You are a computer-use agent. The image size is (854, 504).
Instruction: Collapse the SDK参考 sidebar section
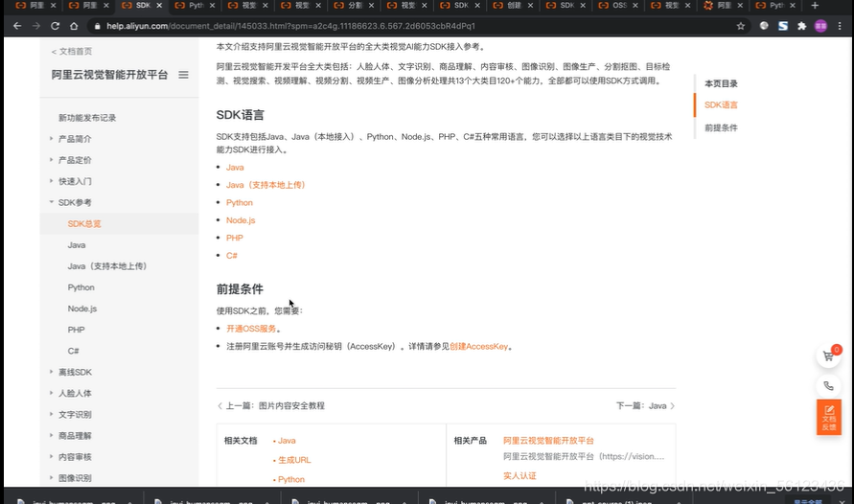click(75, 202)
